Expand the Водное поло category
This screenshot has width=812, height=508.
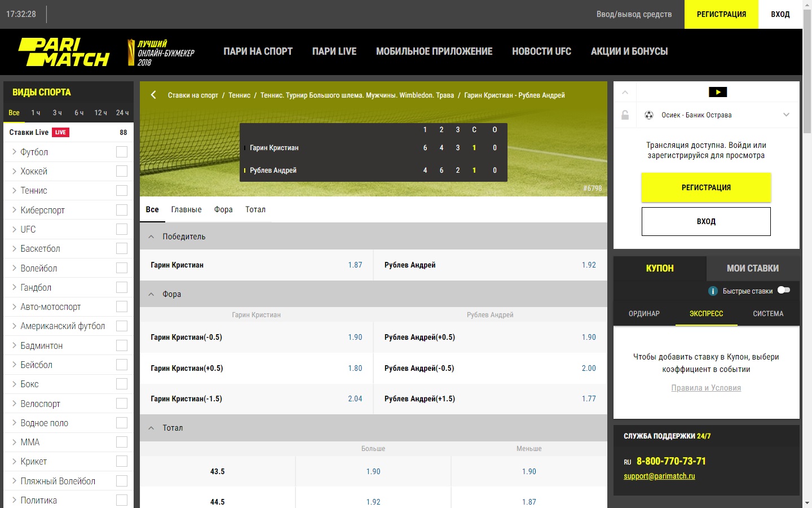(x=15, y=423)
